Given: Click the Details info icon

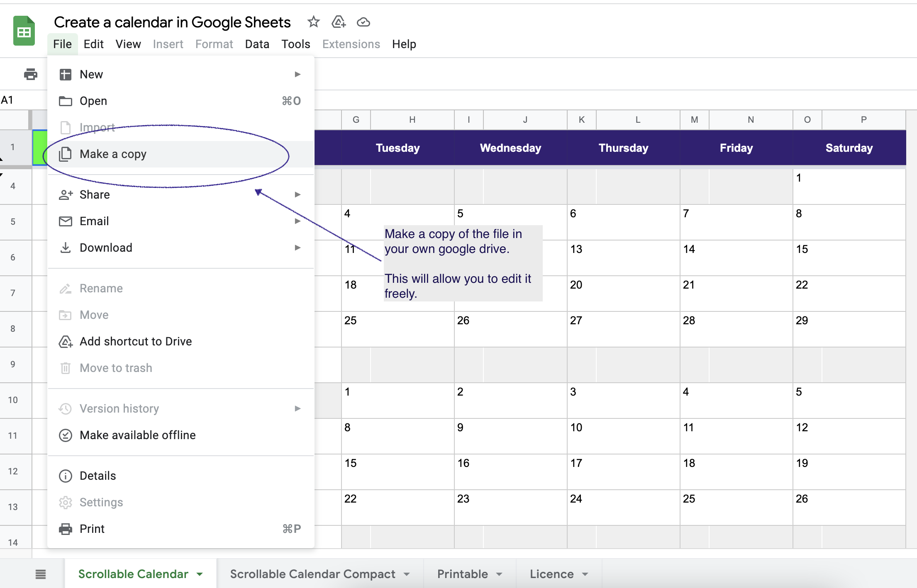Looking at the screenshot, I should 66,476.
